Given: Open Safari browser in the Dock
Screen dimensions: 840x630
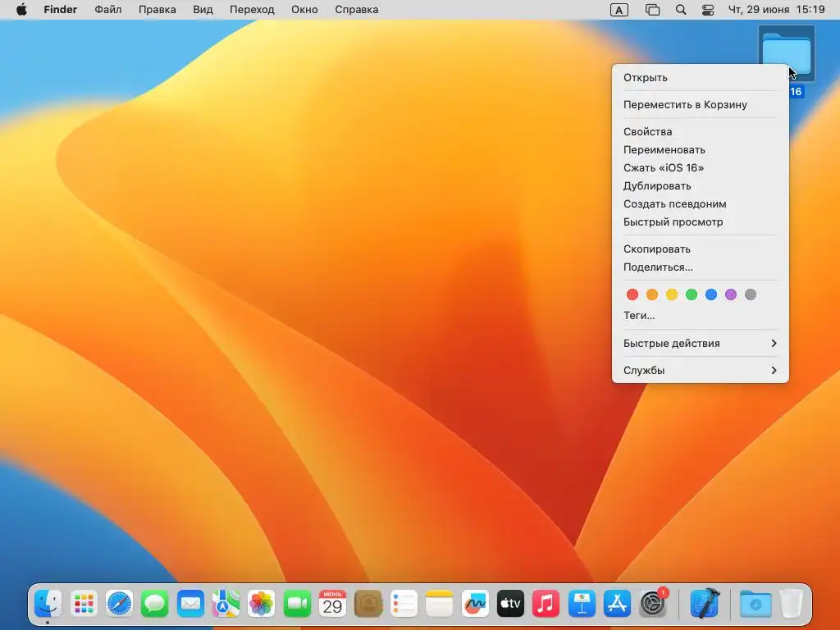Looking at the screenshot, I should [119, 604].
